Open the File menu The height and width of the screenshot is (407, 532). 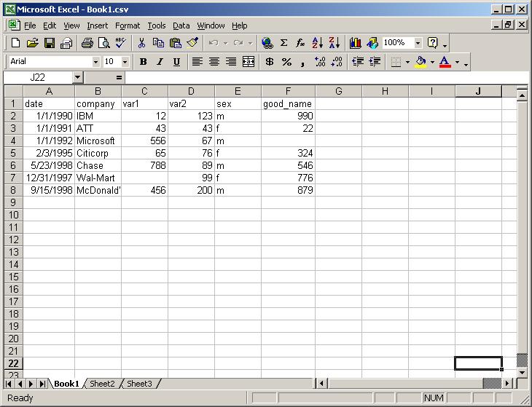point(30,25)
